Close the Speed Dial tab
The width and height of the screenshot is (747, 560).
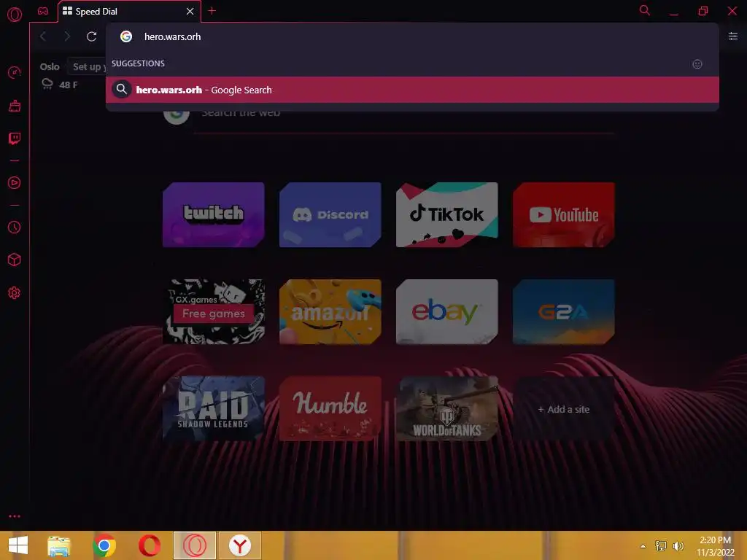[x=190, y=11]
